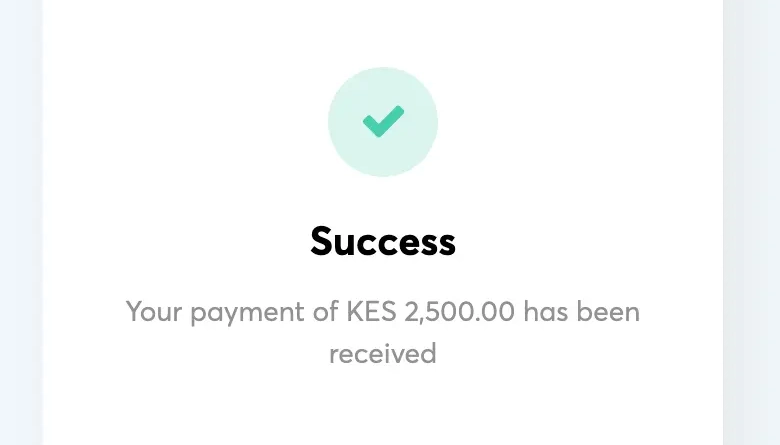The height and width of the screenshot is (445, 780).
Task: Click the white space between the circle and Success
Action: coord(383,200)
